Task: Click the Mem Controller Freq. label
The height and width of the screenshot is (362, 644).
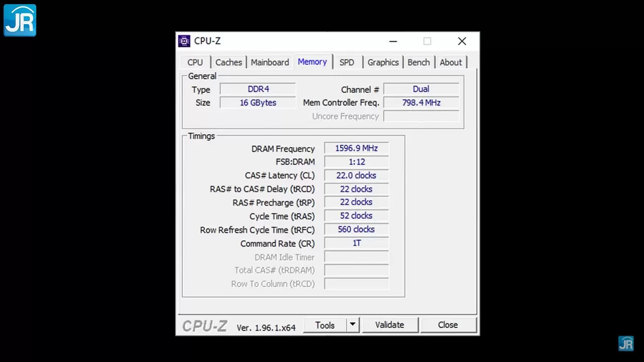Action: 341,103
